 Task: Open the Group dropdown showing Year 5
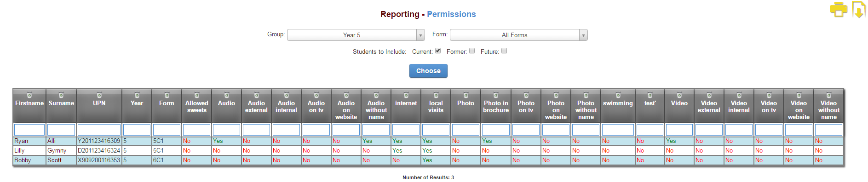(356, 35)
